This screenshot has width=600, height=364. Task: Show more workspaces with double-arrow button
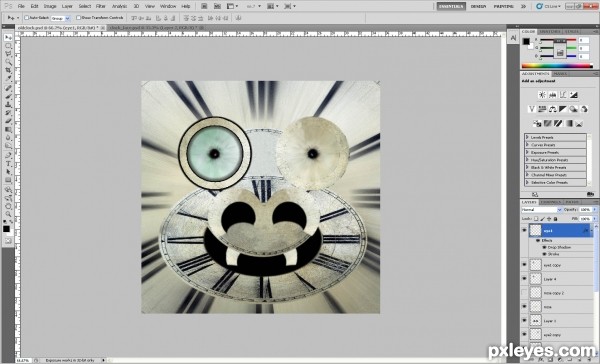coord(523,6)
